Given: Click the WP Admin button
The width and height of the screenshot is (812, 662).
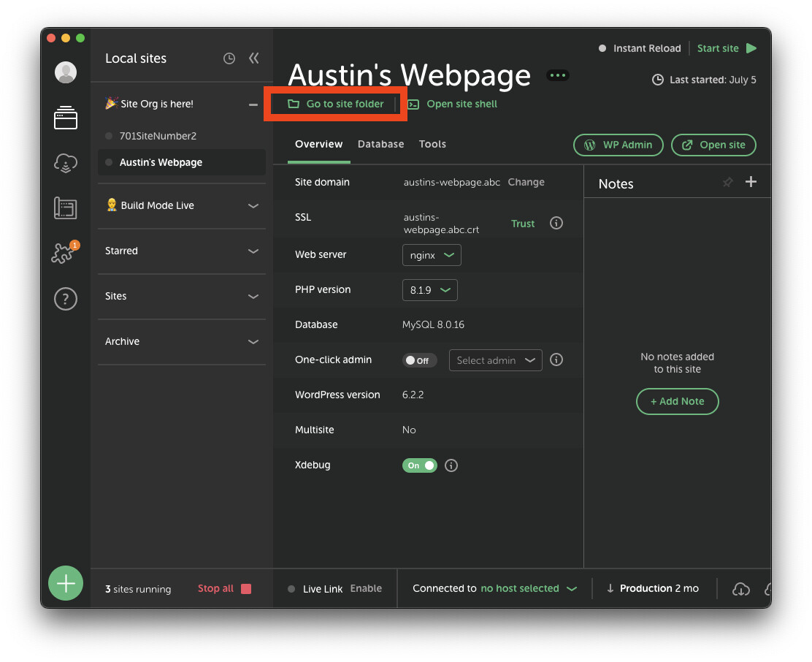Looking at the screenshot, I should [x=618, y=145].
